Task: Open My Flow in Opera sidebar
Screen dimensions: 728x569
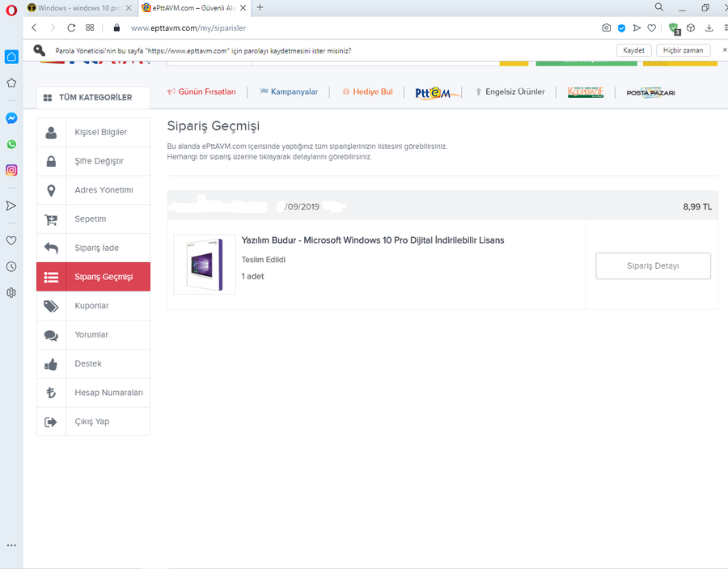Action: (x=11, y=206)
